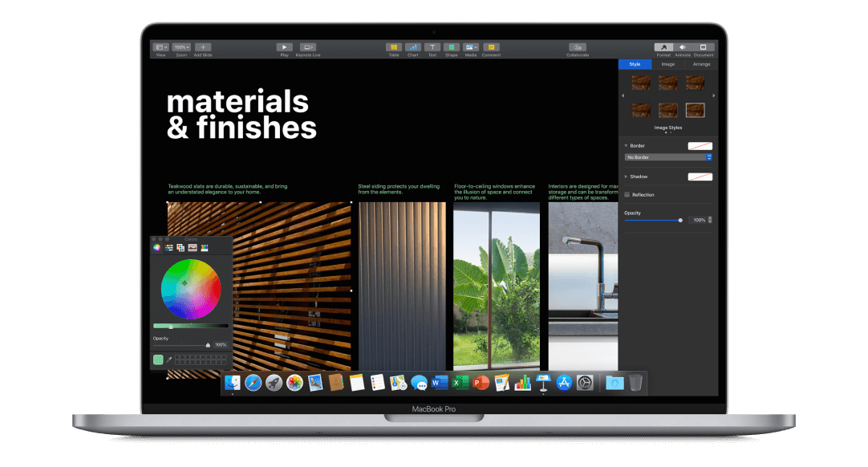This screenshot has height=467, width=868.
Task: Open the No Border dropdown
Action: (x=668, y=157)
